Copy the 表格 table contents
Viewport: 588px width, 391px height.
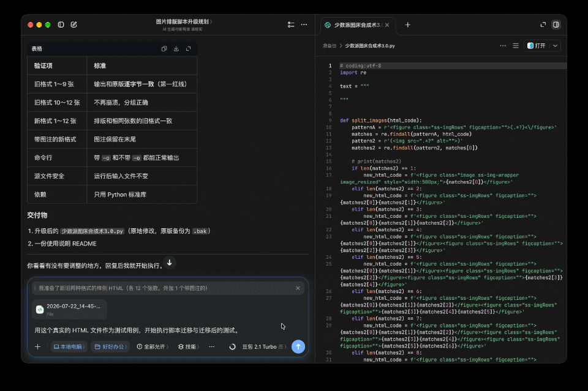pyautogui.click(x=164, y=49)
